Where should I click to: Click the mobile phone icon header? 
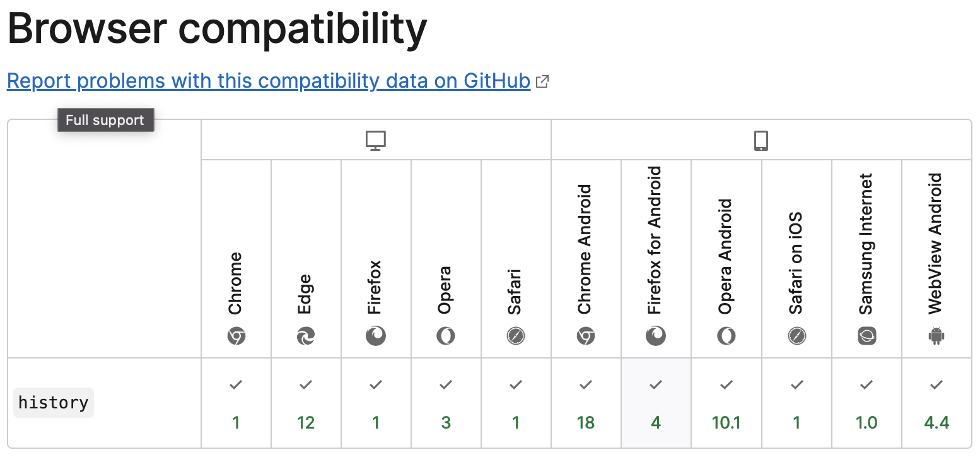[x=761, y=140]
